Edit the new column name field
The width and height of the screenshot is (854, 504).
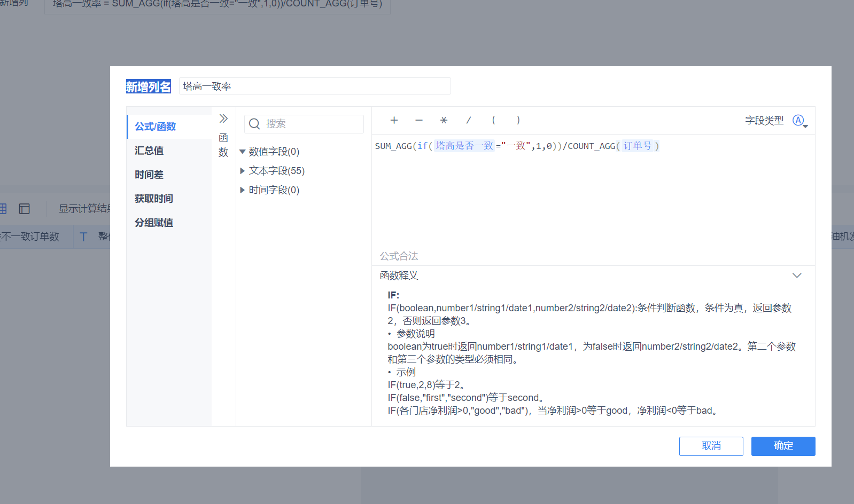(315, 86)
